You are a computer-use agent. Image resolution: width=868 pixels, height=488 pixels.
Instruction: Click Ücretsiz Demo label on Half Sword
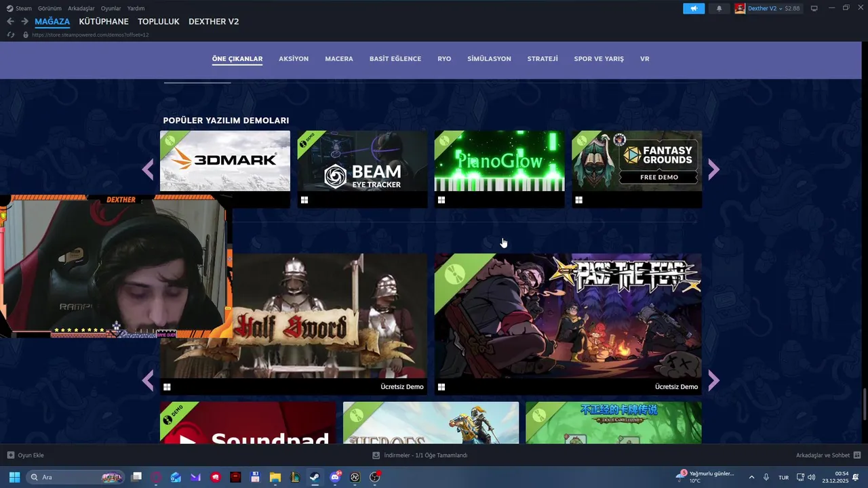point(402,387)
